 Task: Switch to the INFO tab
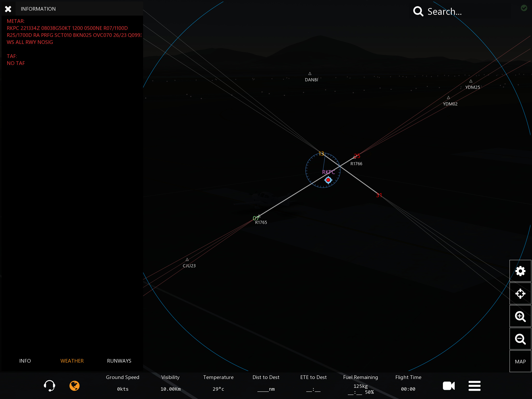coord(25,361)
